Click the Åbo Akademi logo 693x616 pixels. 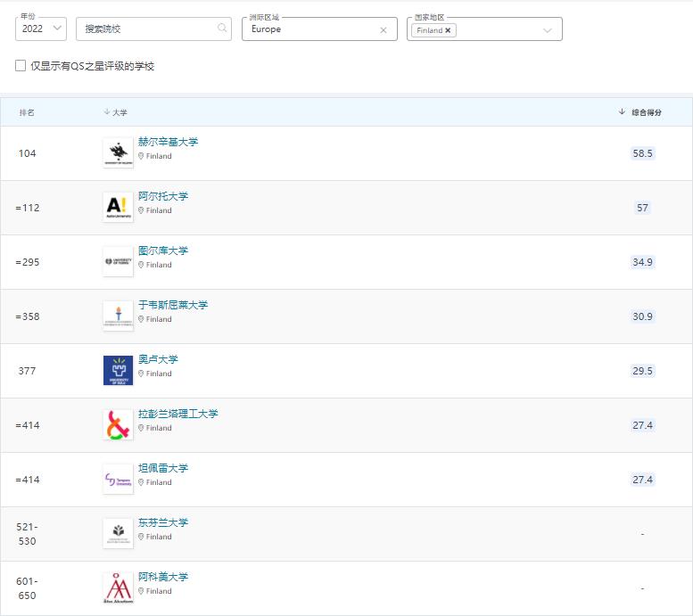pyautogui.click(x=118, y=588)
